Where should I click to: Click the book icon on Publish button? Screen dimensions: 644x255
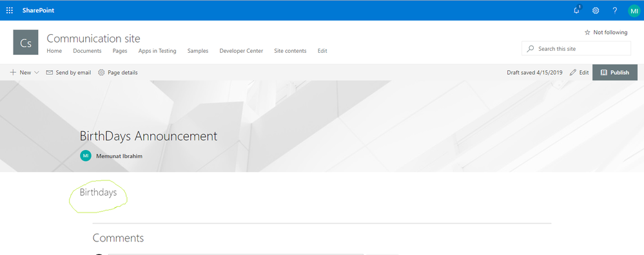pos(603,73)
